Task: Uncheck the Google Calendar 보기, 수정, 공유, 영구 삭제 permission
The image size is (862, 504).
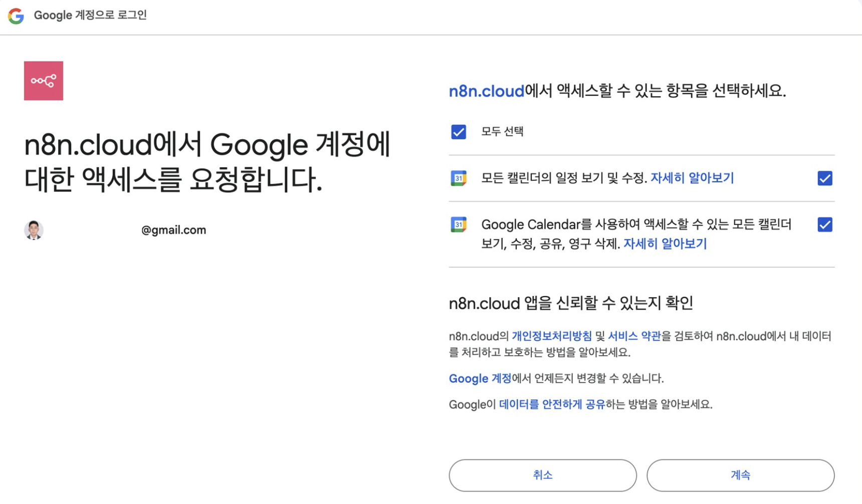Action: (x=825, y=224)
